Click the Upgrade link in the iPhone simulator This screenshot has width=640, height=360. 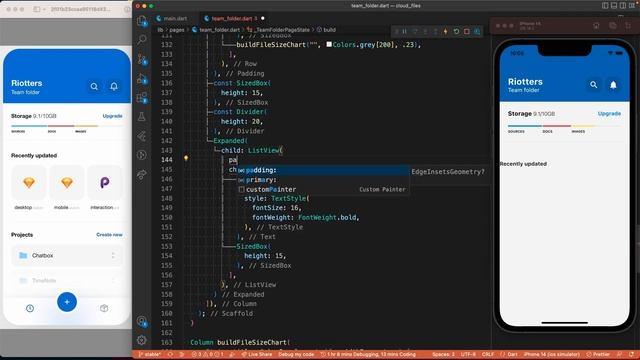(609, 113)
